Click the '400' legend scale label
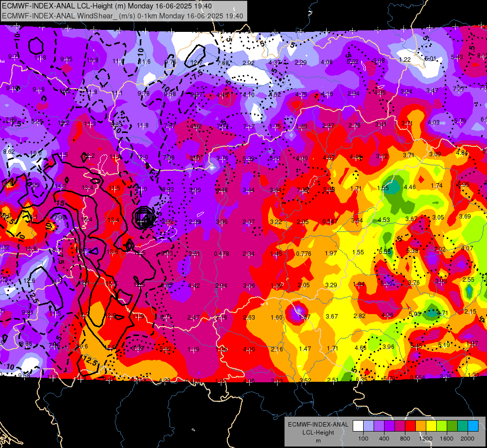This screenshot has height=448, width=487. click(384, 439)
